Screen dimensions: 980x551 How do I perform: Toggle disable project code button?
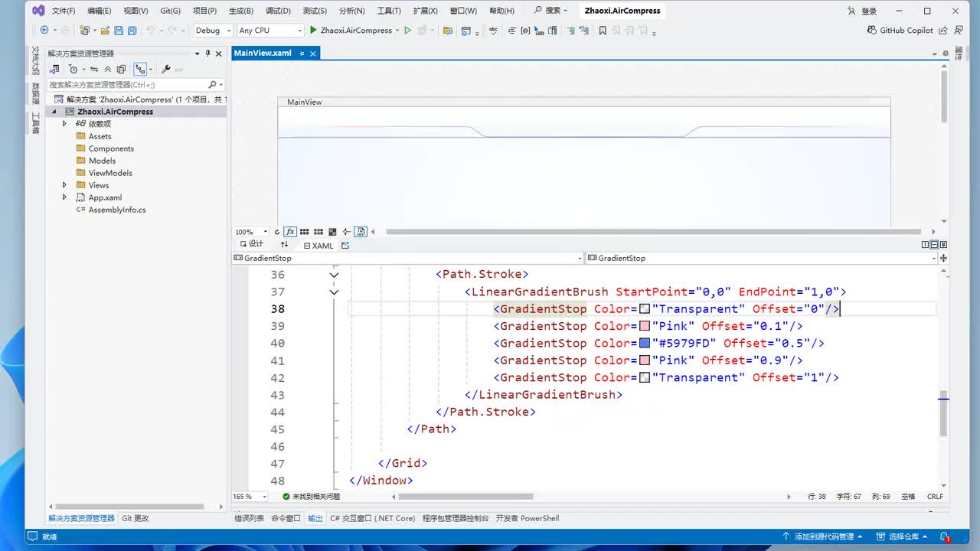coord(361,232)
